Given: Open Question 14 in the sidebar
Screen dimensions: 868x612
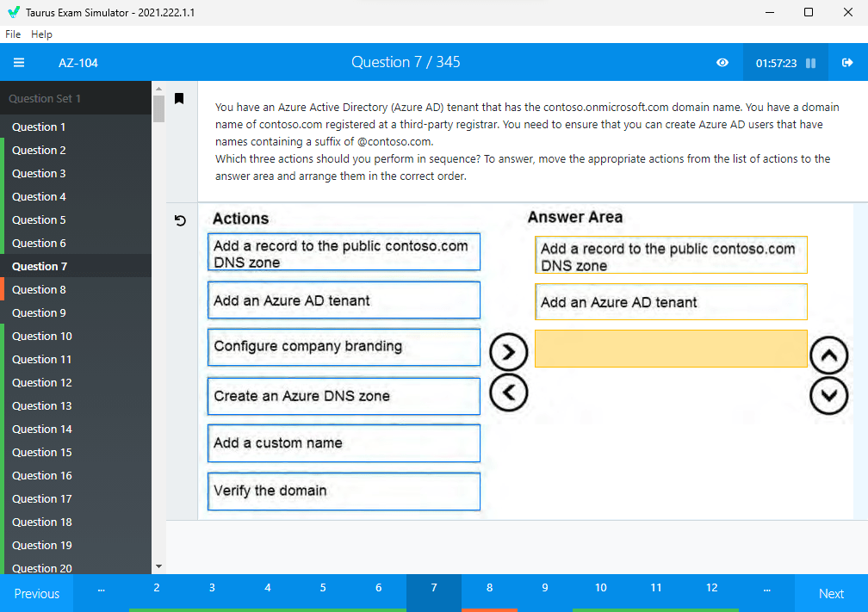Looking at the screenshot, I should (x=76, y=429).
